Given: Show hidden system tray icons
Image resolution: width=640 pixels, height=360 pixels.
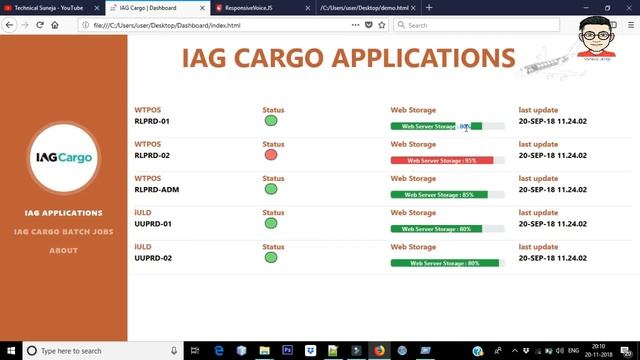Looking at the screenshot, I should 515,351.
